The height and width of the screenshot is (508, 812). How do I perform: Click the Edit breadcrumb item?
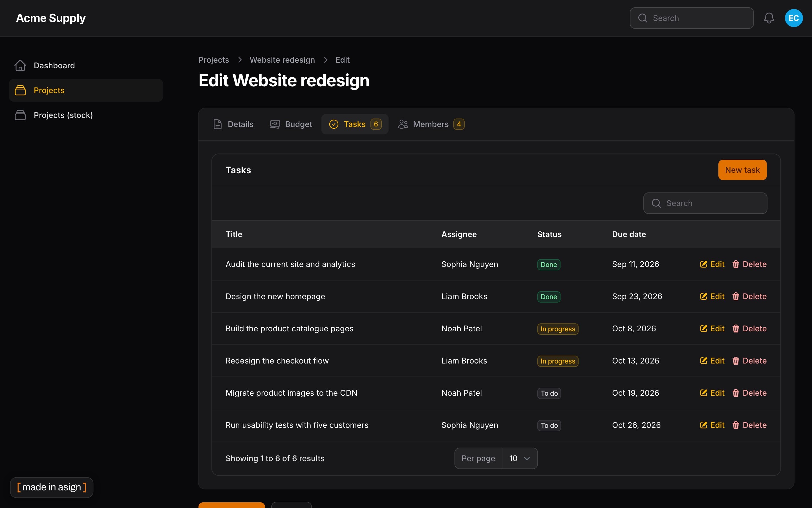pos(342,60)
